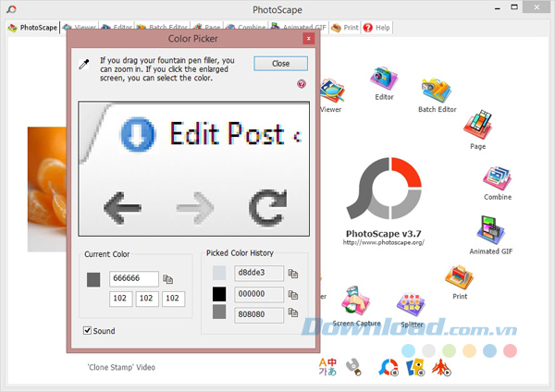The width and height of the screenshot is (555, 392).
Task: Select the black 000000 history swatch
Action: click(x=219, y=294)
